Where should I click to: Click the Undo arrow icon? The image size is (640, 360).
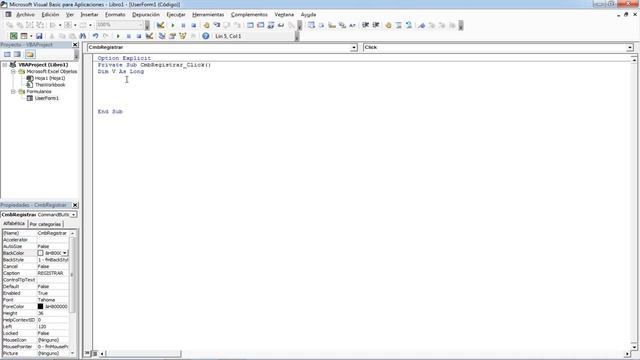click(x=95, y=36)
